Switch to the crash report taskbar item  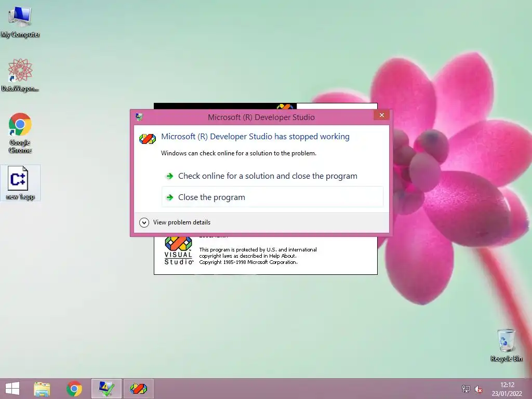(106, 389)
